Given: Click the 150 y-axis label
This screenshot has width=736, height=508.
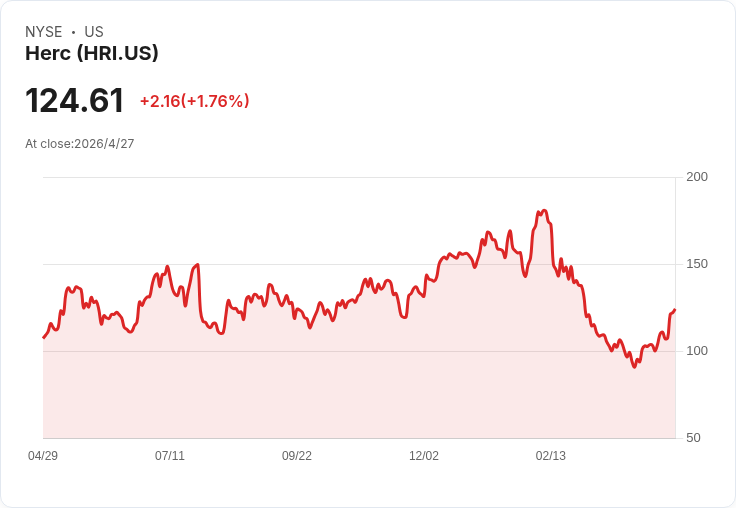Looking at the screenshot, I should point(696,264).
